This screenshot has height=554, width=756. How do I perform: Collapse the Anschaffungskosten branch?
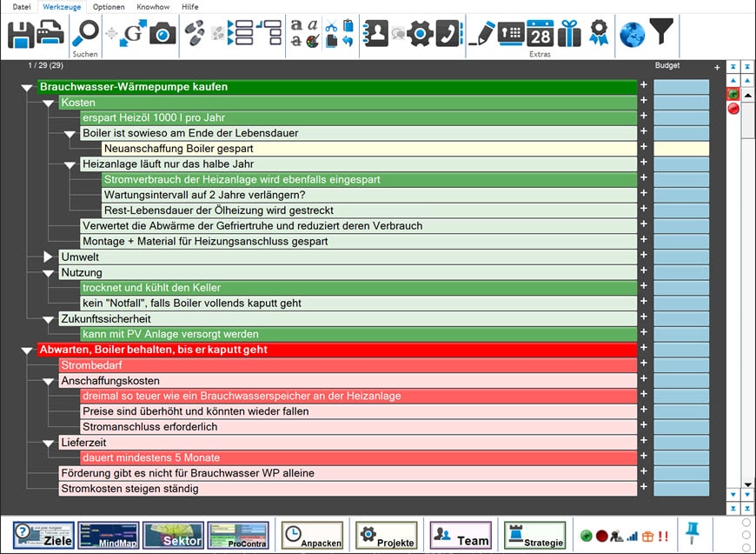click(49, 382)
